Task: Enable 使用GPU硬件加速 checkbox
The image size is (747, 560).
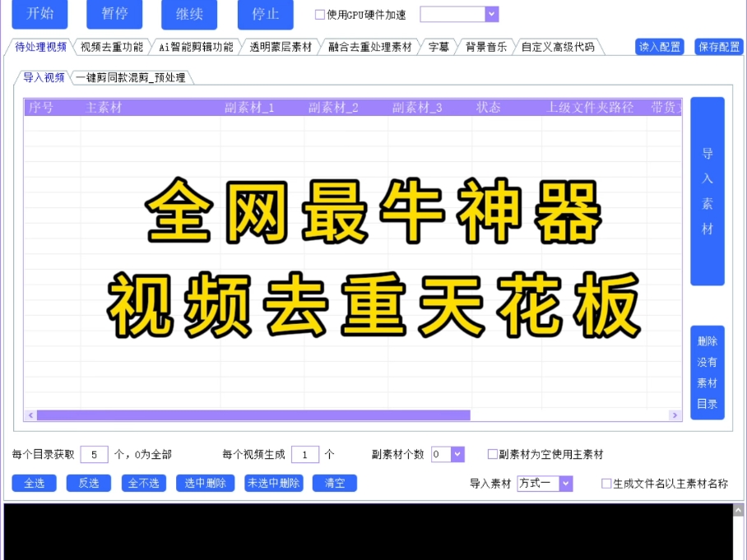Action: pyautogui.click(x=320, y=15)
